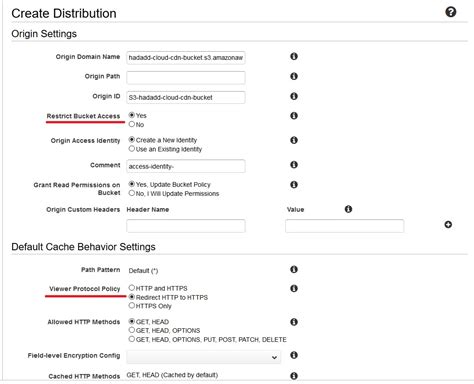Select Redirect HTTP to HTTPS

coord(132,297)
